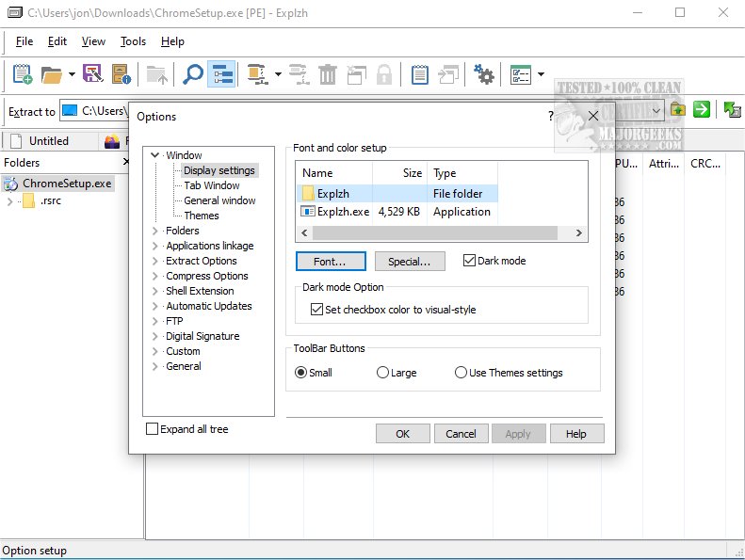Viewport: 745px width, 560px height.
Task: Click the Font... button
Action: [x=329, y=262]
